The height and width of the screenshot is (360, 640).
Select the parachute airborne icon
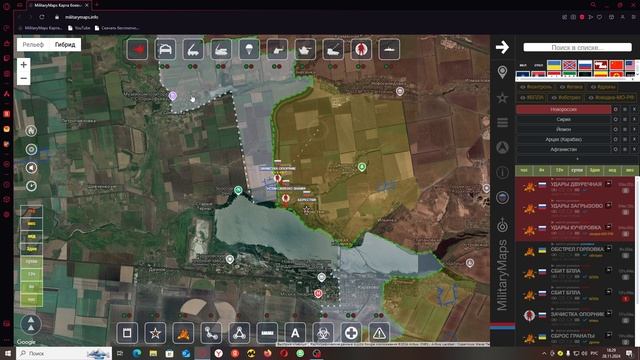coord(249,49)
